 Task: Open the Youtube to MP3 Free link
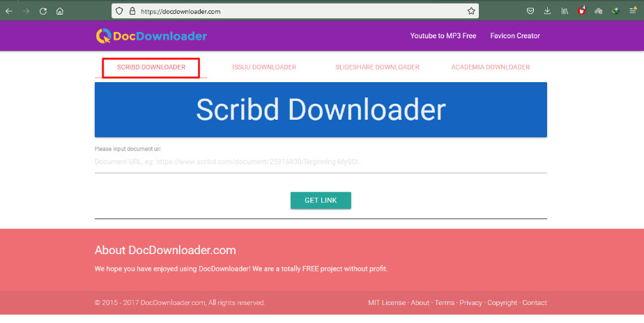tap(443, 36)
